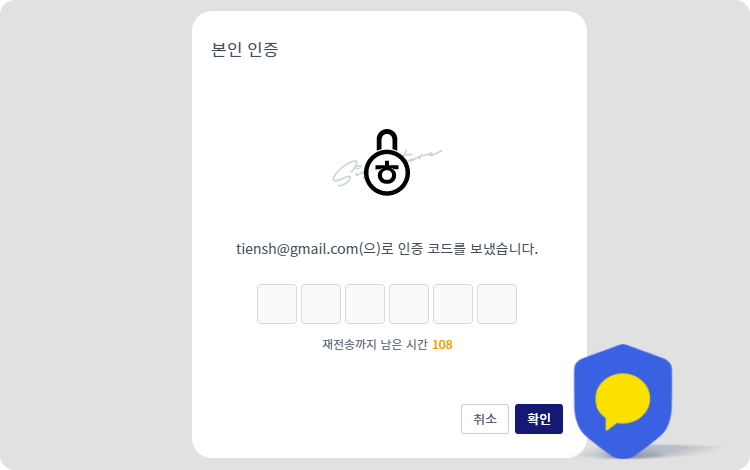Image resolution: width=750 pixels, height=470 pixels.
Task: Click the padlock icon above the email message
Action: (x=387, y=162)
